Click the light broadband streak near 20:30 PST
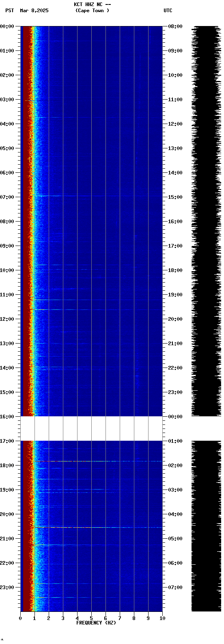The height and width of the screenshot is (644, 224). [97, 527]
